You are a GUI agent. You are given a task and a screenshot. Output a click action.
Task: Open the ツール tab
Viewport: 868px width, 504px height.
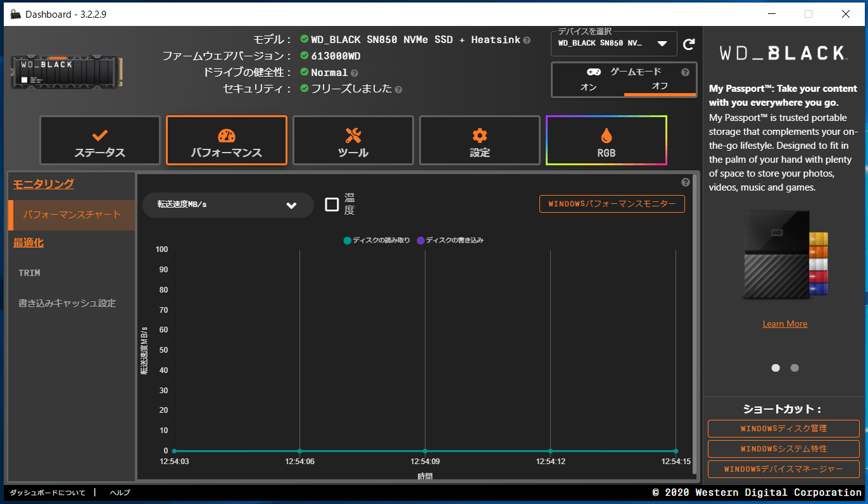click(x=353, y=140)
